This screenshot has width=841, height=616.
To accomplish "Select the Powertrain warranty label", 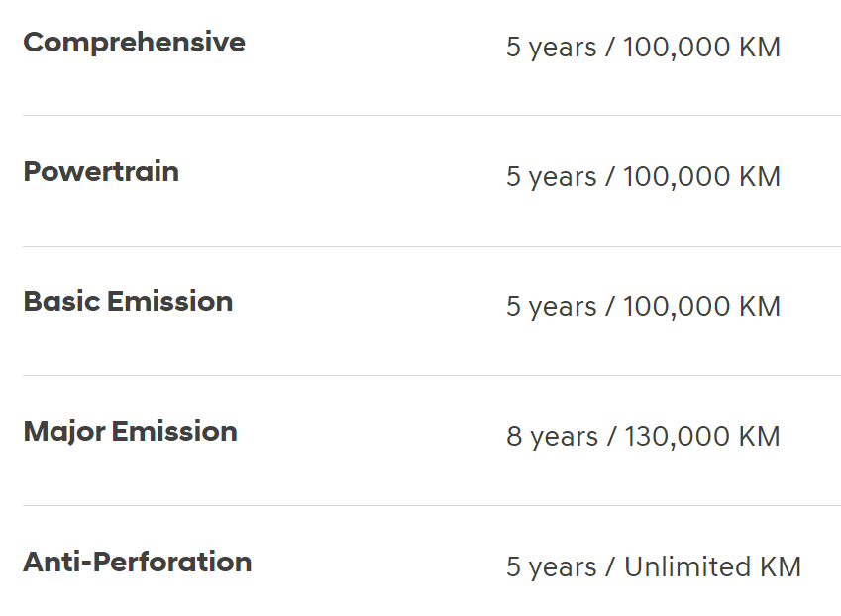I will click(101, 172).
